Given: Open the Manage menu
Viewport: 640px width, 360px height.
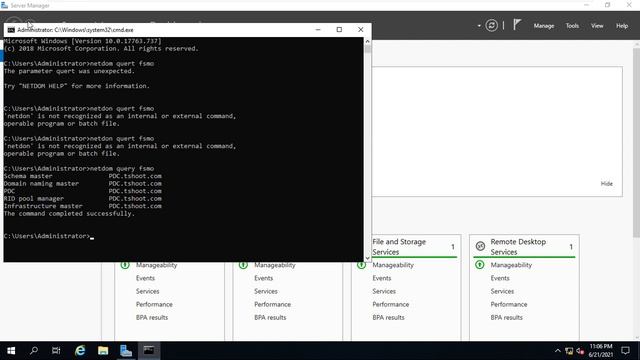Looking at the screenshot, I should [x=544, y=26].
